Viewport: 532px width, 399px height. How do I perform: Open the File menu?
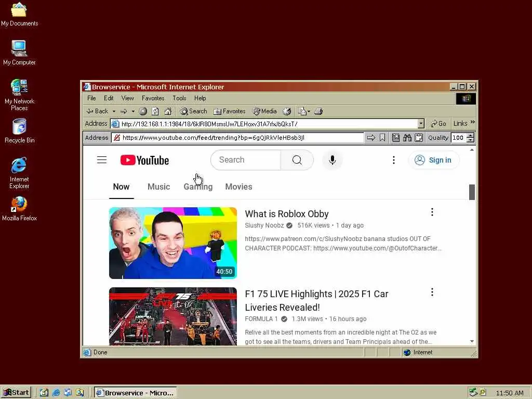(91, 98)
